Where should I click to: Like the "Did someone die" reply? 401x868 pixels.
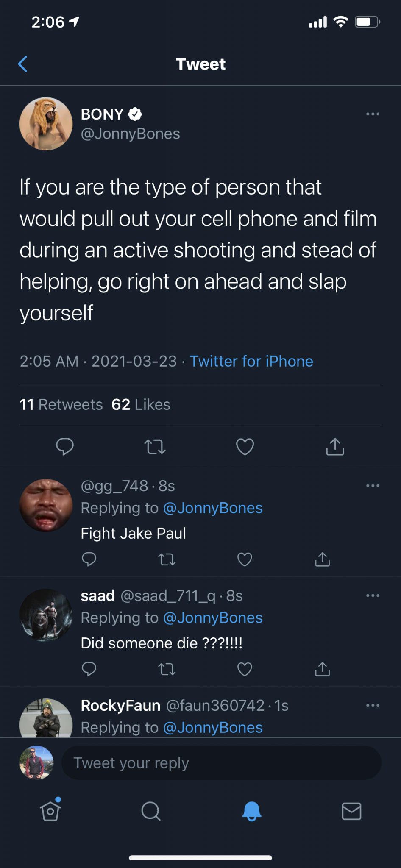(x=245, y=669)
